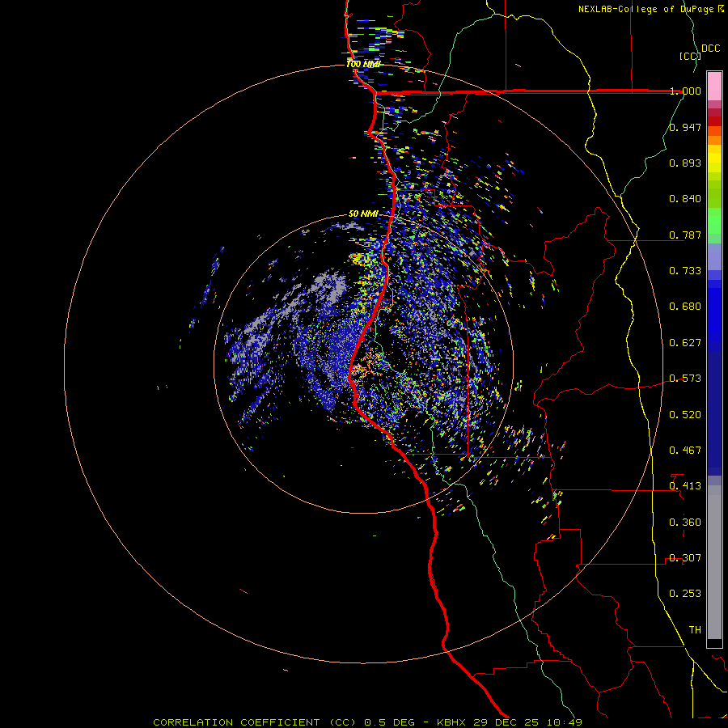Click the TH label near the scale bottom
Image resolution: width=728 pixels, height=728 pixels.
point(695,630)
